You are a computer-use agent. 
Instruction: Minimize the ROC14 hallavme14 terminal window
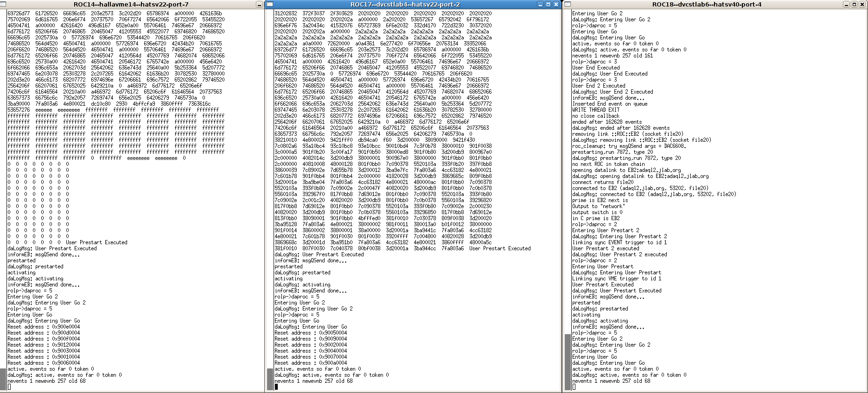tap(259, 4)
